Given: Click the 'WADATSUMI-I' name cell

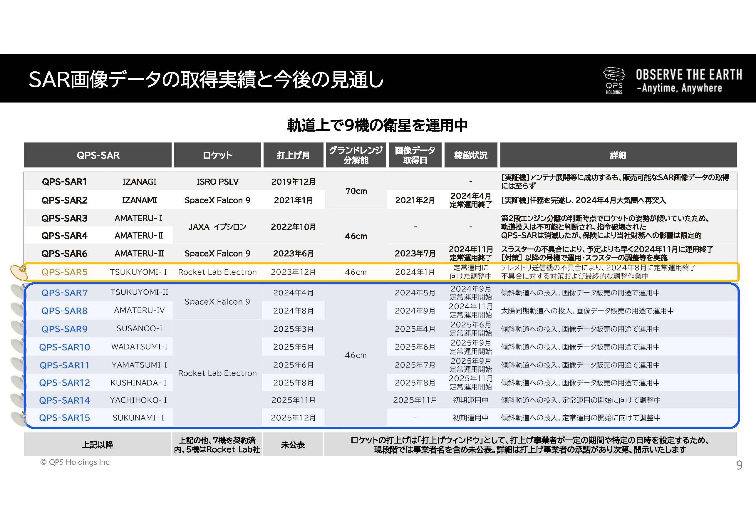Looking at the screenshot, I should point(139,346).
